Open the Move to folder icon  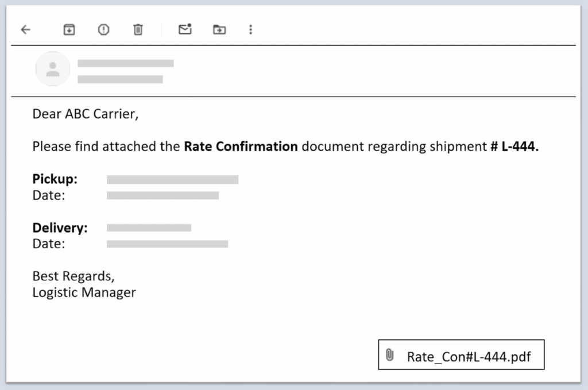point(219,30)
